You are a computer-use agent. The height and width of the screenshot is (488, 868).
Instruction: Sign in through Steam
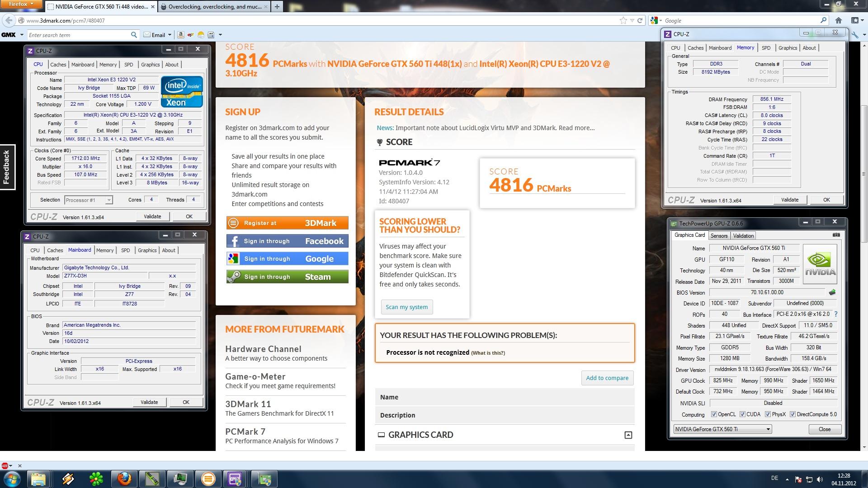[288, 277]
